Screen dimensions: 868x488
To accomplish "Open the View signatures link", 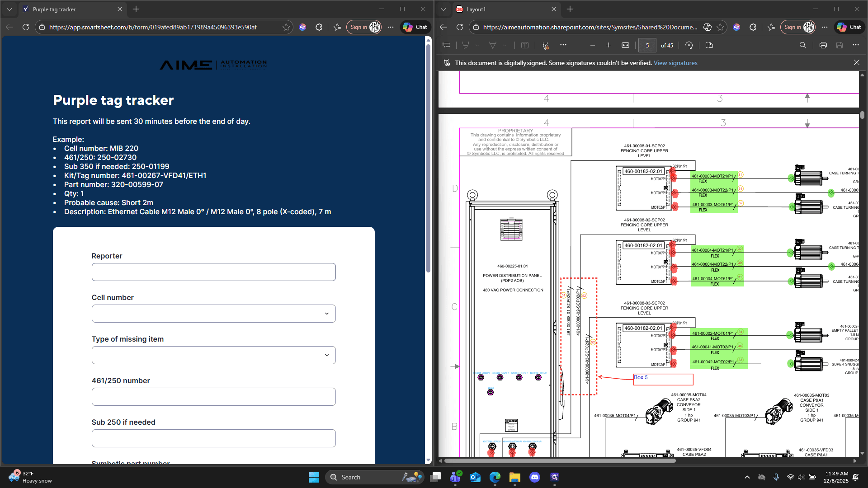I will tap(675, 63).
